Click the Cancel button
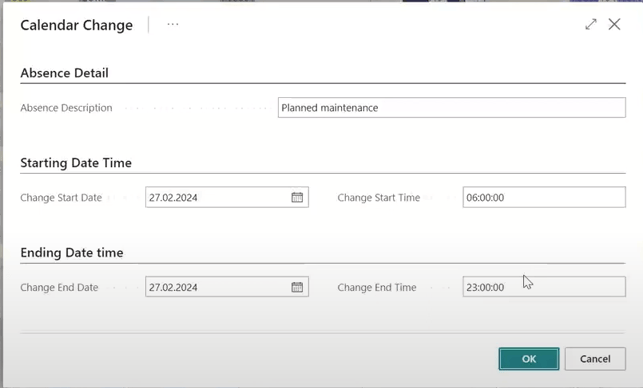The image size is (643, 388). (x=595, y=359)
